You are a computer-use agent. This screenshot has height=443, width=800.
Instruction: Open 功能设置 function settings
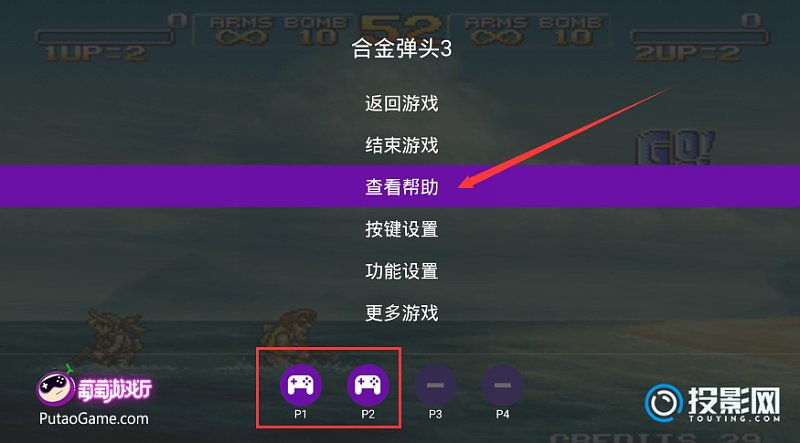(402, 271)
